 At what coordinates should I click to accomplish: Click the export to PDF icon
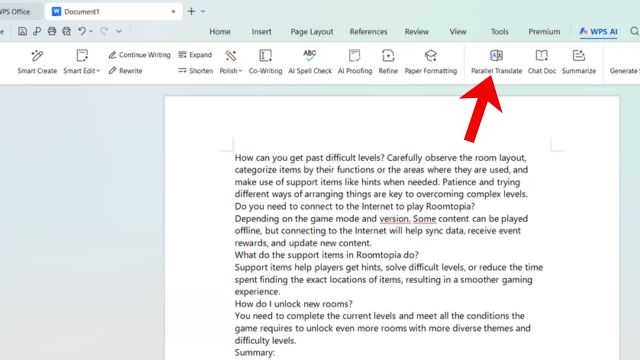point(37,31)
